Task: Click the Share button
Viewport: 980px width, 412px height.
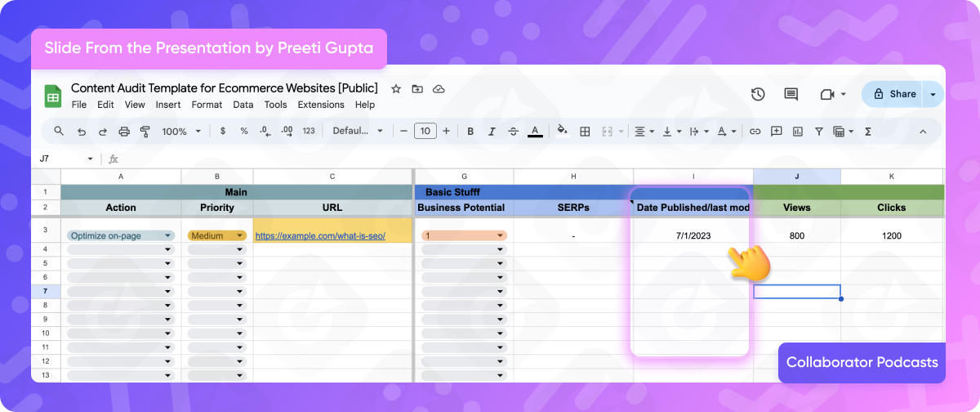Action: point(894,94)
